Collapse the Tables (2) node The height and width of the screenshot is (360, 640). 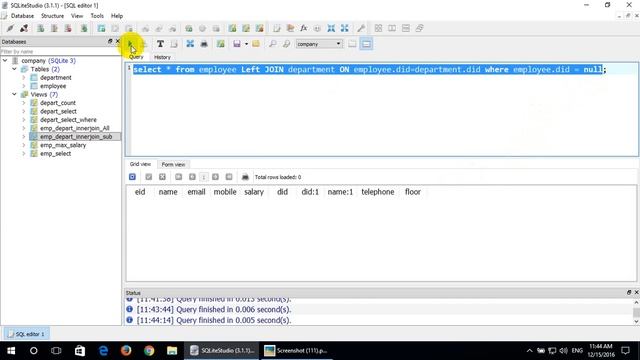click(14, 69)
